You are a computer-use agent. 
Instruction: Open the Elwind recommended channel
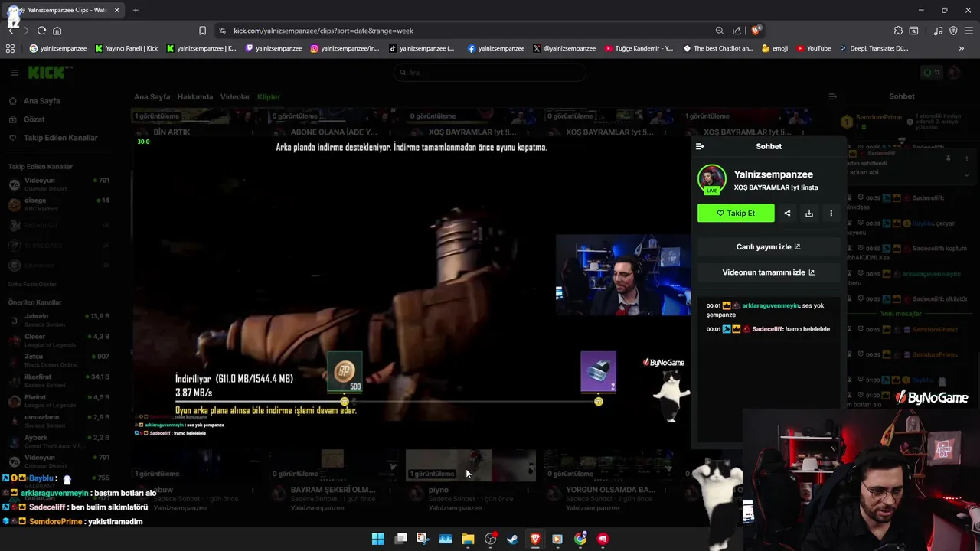tap(58, 401)
